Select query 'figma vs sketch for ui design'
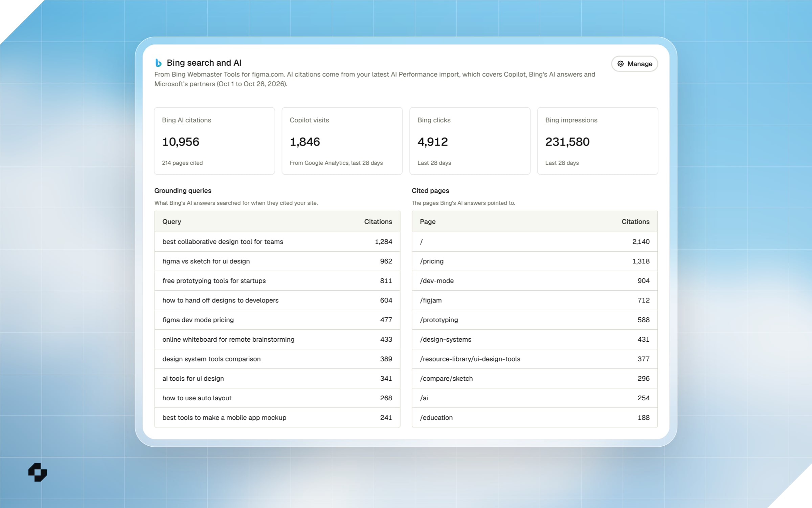Screen dimensions: 812x508 point(277,261)
